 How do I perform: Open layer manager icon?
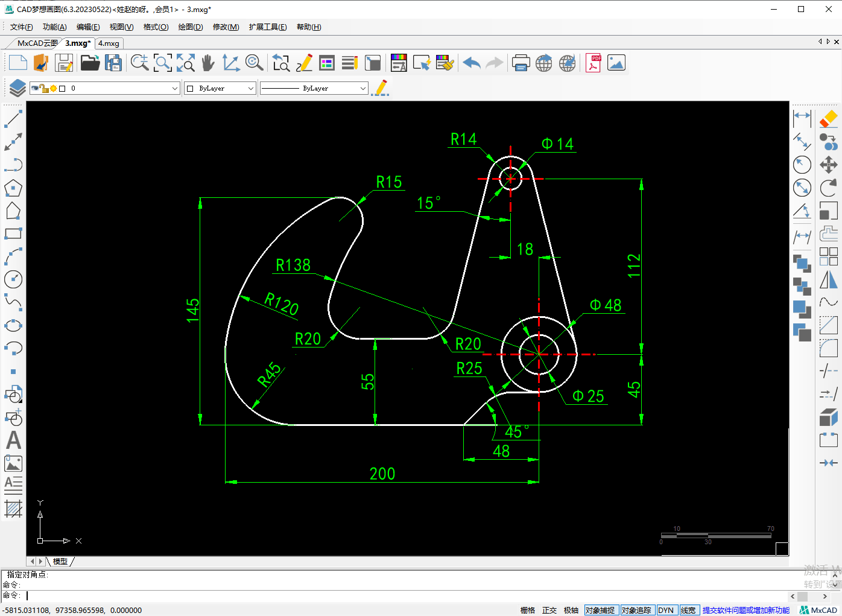click(x=17, y=88)
